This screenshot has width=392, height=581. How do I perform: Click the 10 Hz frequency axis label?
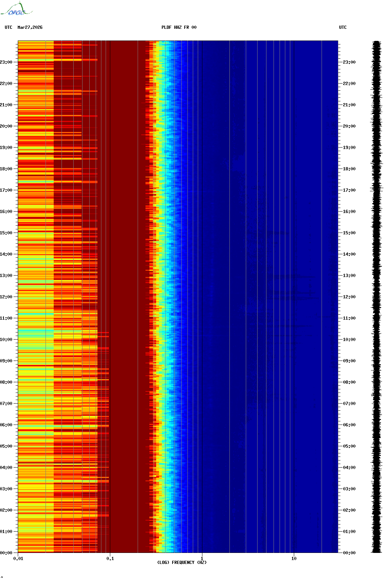click(294, 559)
